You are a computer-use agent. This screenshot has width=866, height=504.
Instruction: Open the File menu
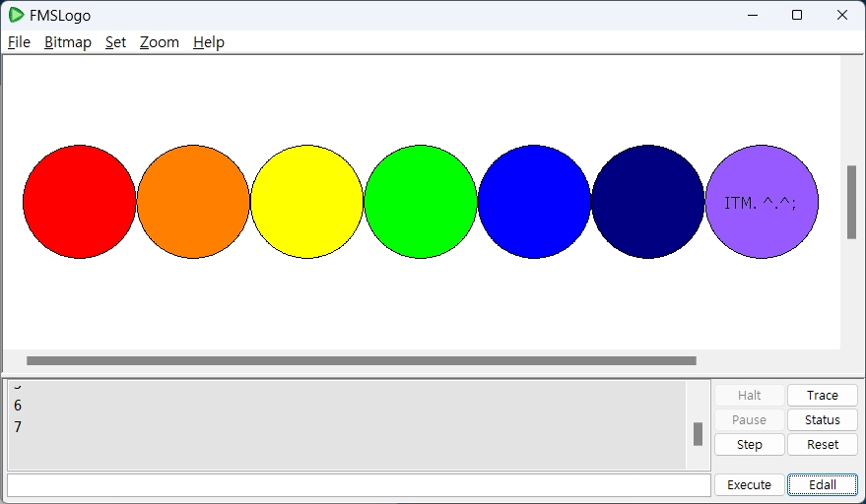coord(19,42)
